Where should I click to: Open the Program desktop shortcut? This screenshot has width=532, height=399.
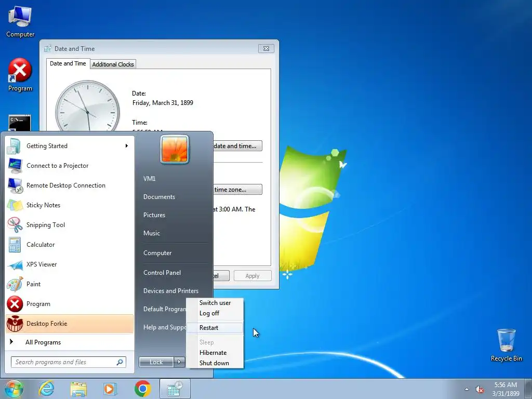point(20,75)
